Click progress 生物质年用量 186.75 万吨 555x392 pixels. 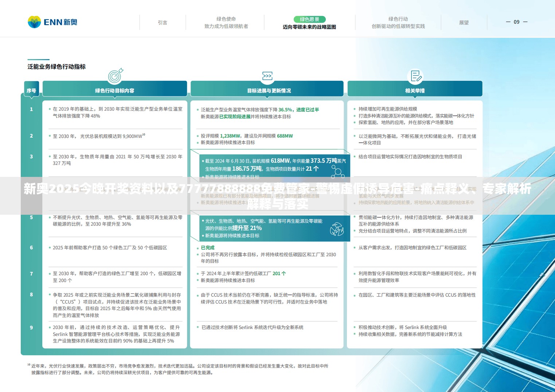click(x=234, y=169)
